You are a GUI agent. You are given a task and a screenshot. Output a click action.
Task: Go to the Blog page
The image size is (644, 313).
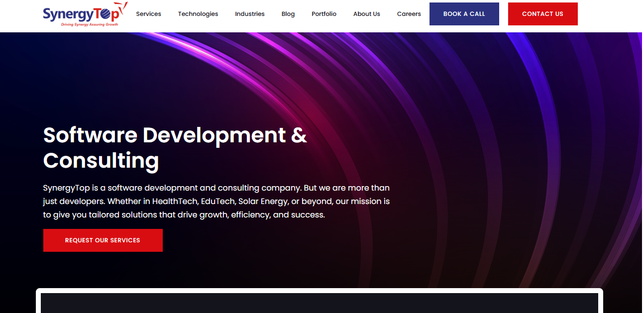[288, 14]
